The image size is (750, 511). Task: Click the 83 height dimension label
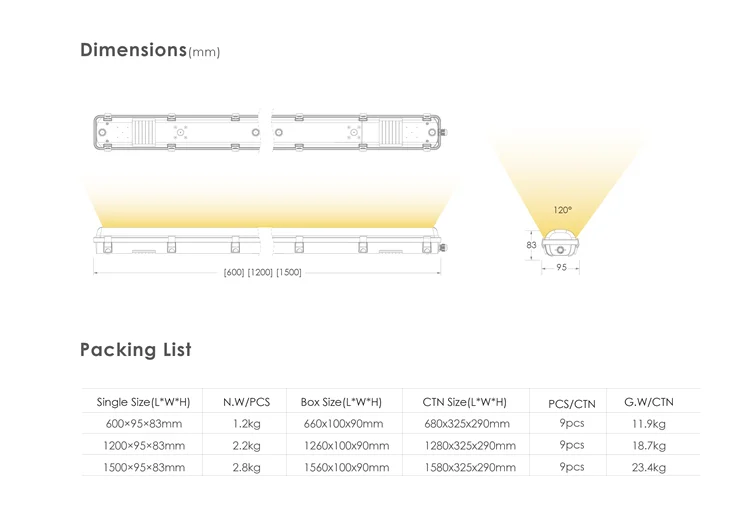[x=531, y=245]
